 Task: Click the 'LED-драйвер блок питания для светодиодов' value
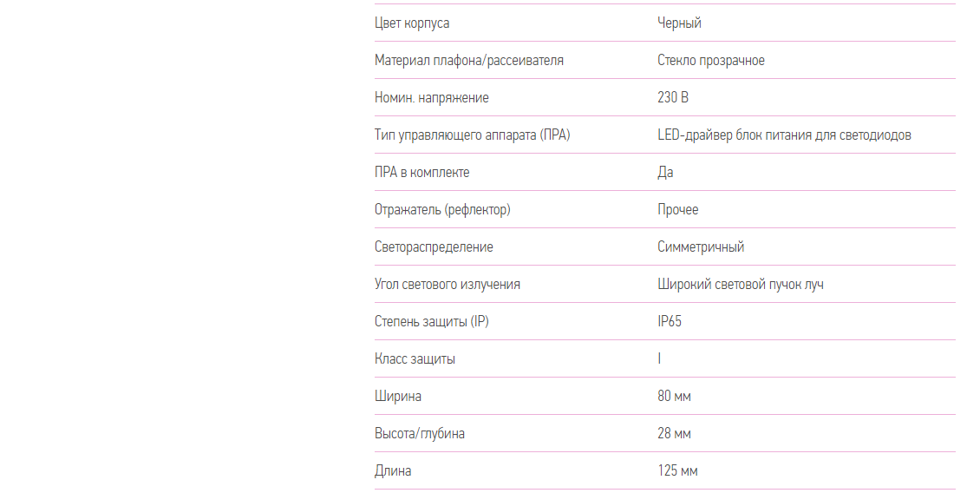[x=784, y=135]
